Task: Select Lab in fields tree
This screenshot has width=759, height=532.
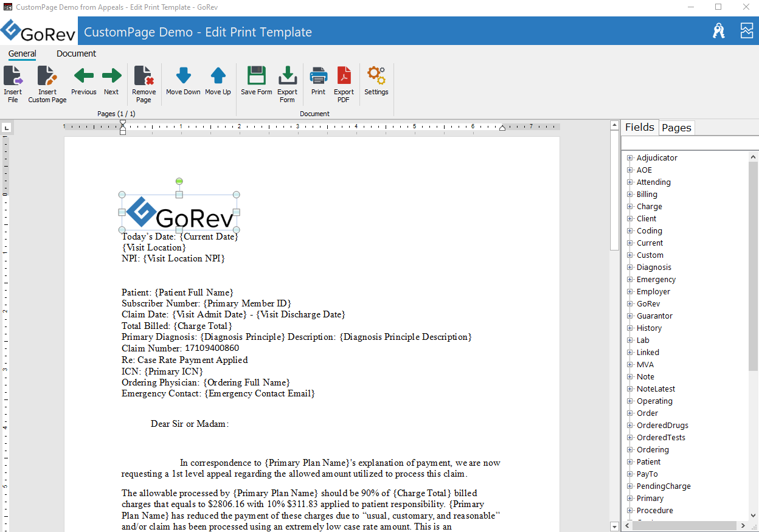Action: point(643,340)
